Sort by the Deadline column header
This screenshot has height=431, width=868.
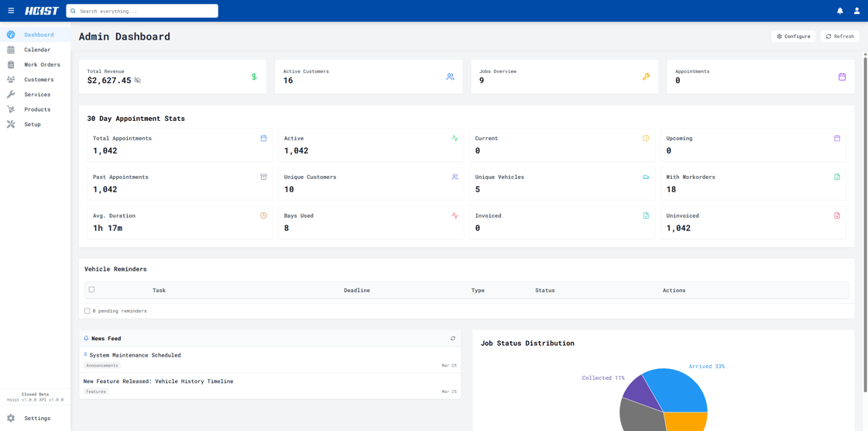tap(357, 290)
